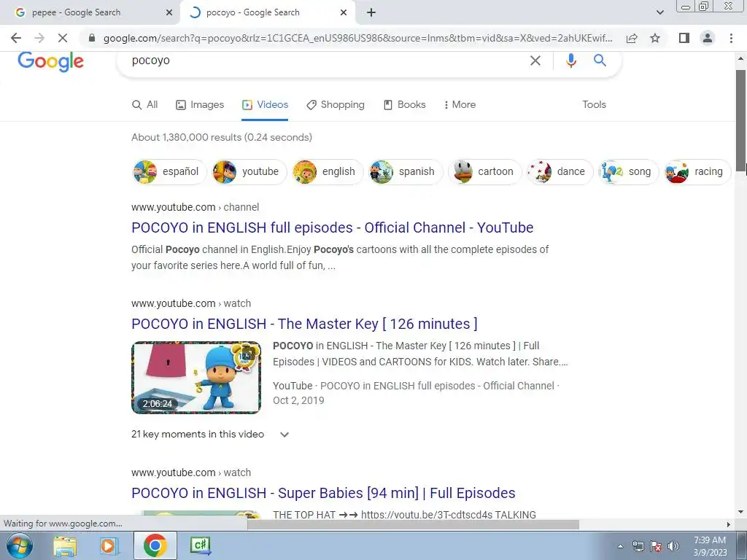Select the english filter chip
747x560 pixels.
click(328, 171)
